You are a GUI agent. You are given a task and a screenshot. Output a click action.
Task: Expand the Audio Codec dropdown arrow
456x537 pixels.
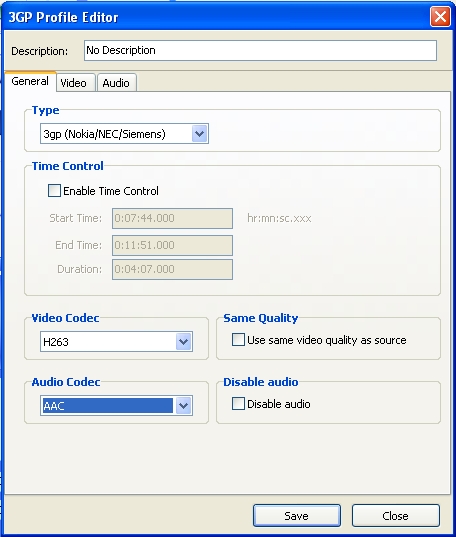(184, 406)
